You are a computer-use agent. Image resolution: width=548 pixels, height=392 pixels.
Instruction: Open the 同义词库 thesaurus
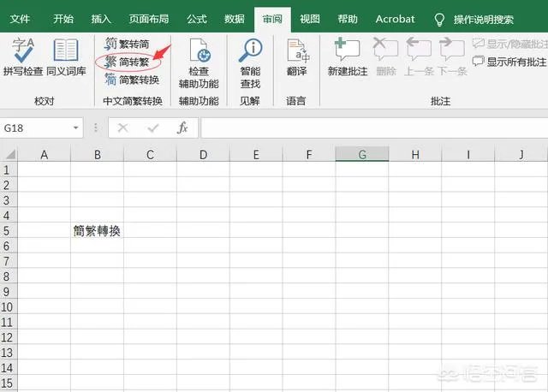(x=66, y=56)
